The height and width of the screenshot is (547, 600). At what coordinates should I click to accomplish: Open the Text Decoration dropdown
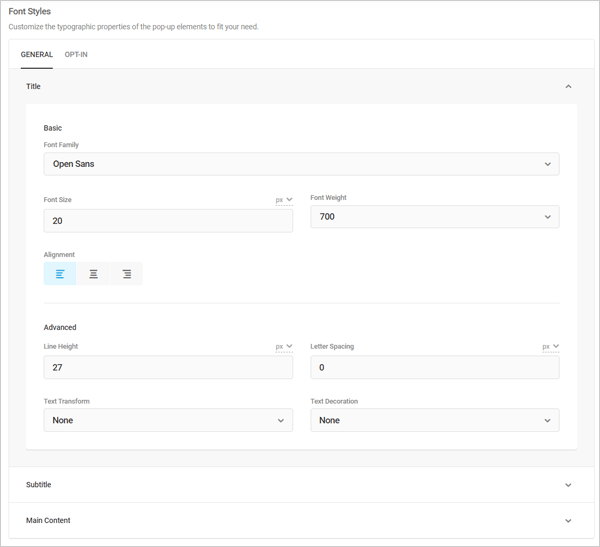click(x=434, y=421)
